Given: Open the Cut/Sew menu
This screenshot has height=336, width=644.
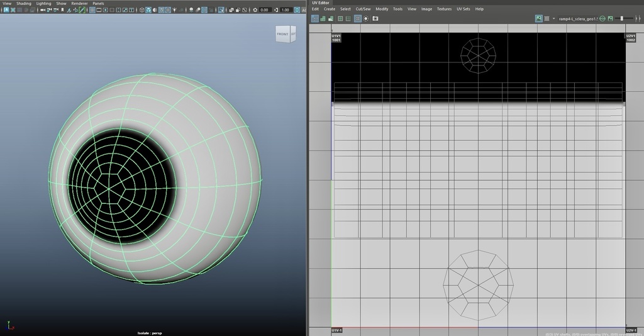Looking at the screenshot, I should coord(363,9).
